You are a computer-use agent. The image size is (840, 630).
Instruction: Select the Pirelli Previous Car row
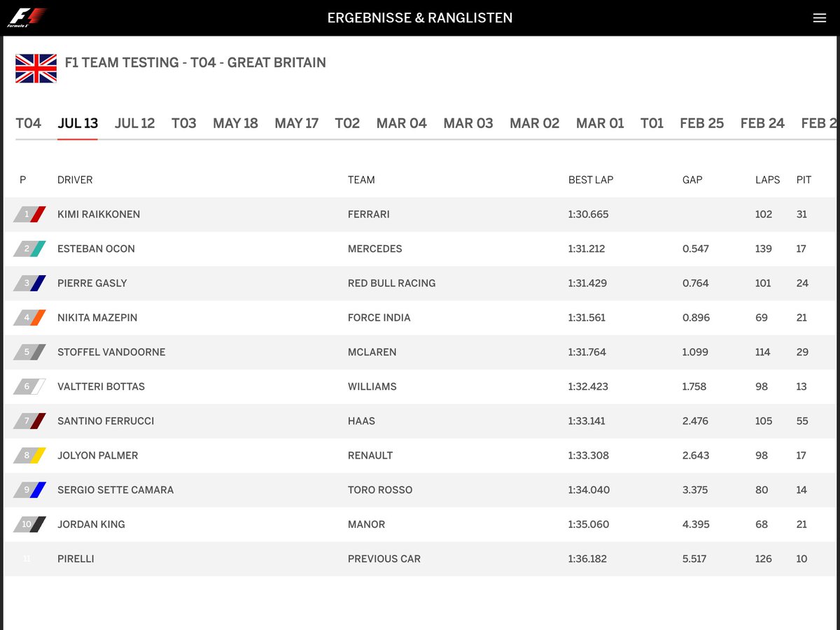[420, 559]
